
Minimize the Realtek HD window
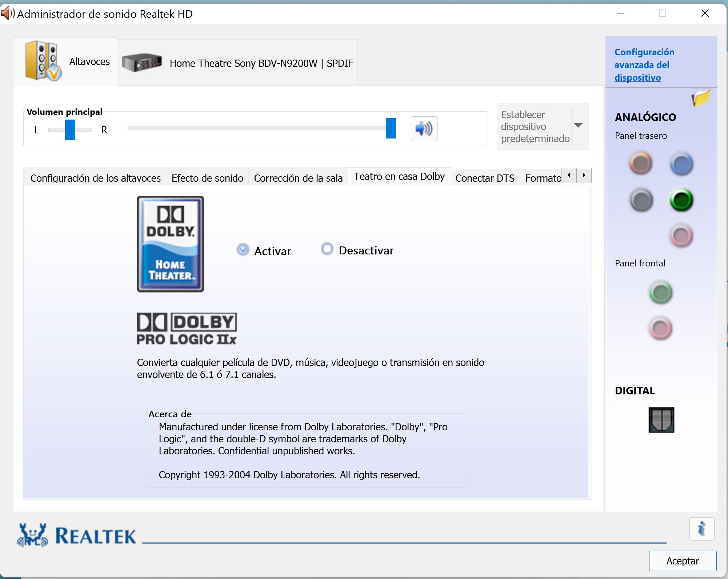pos(621,13)
